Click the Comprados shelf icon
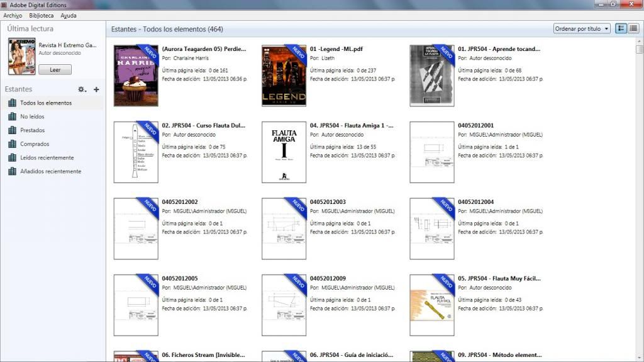Image resolution: width=644 pixels, height=362 pixels. coord(13,144)
